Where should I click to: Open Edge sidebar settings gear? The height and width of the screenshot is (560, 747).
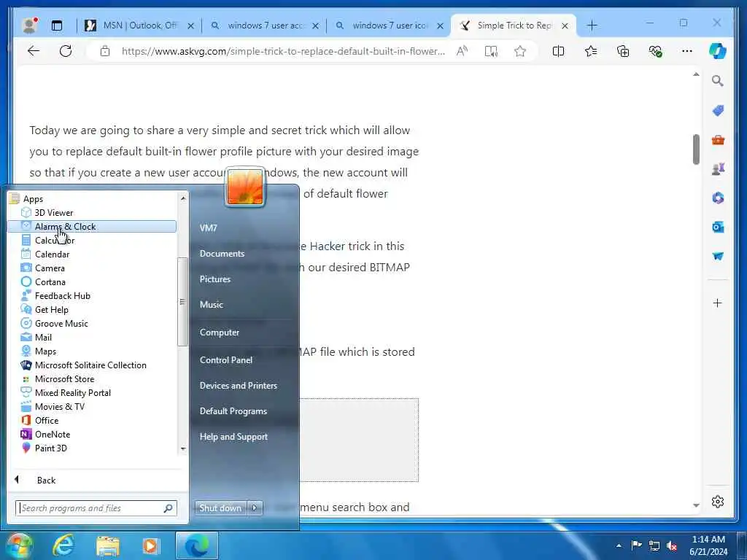[x=718, y=502]
